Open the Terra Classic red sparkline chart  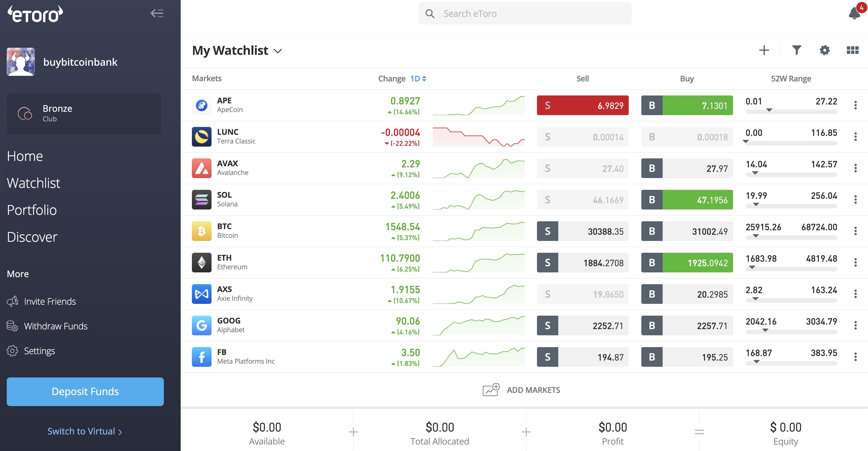tap(479, 136)
